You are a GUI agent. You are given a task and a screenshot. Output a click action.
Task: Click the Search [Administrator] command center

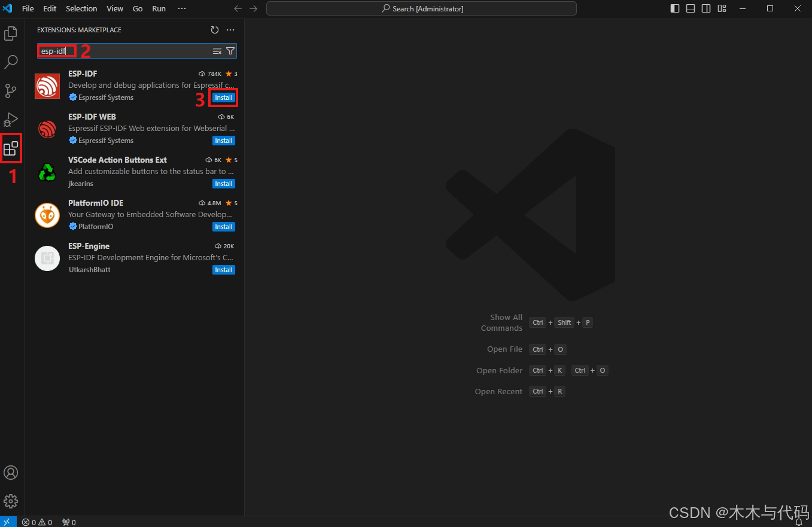[421, 8]
